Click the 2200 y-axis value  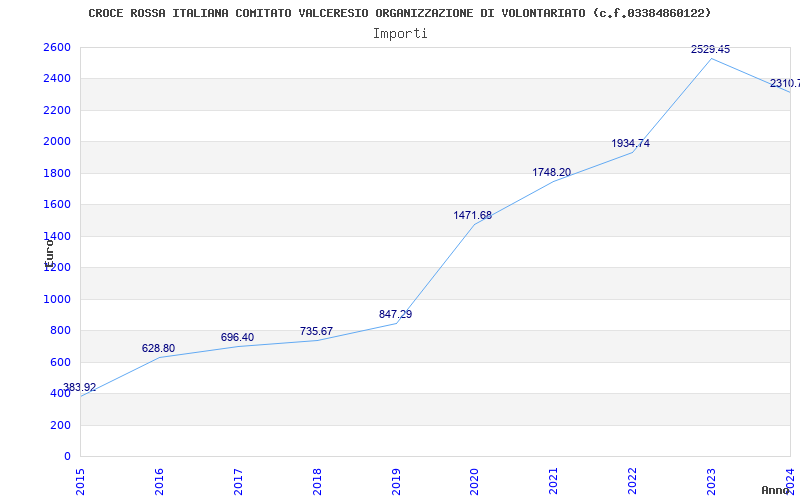click(57, 110)
